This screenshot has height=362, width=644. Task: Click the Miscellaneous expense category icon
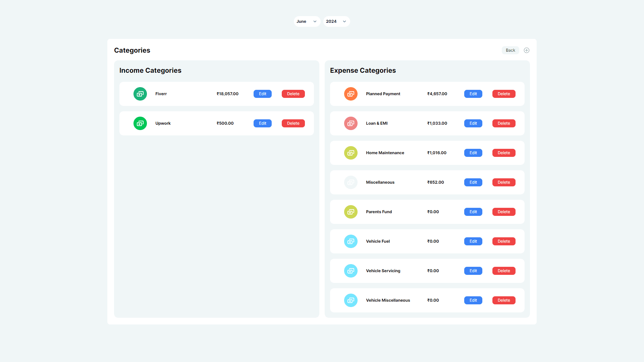pos(351,182)
